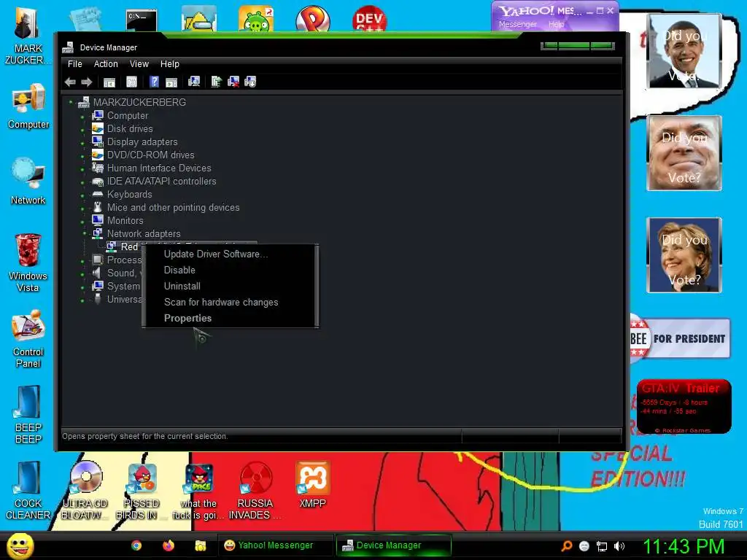Open the smiley Start button
747x560 pixels.
20,545
